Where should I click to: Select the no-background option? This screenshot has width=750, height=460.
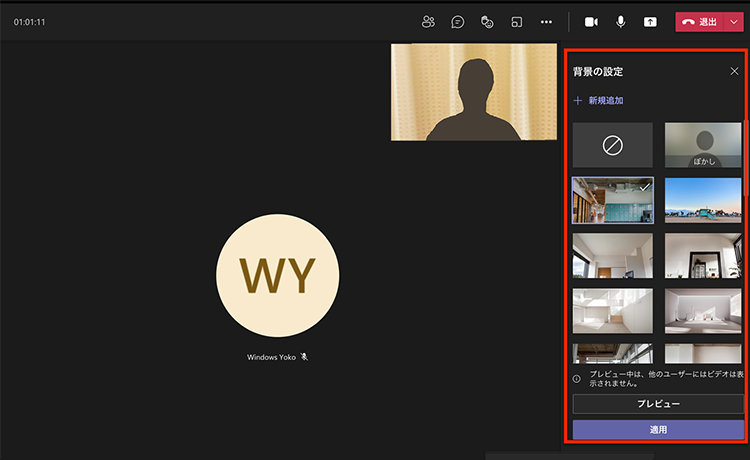pos(612,145)
